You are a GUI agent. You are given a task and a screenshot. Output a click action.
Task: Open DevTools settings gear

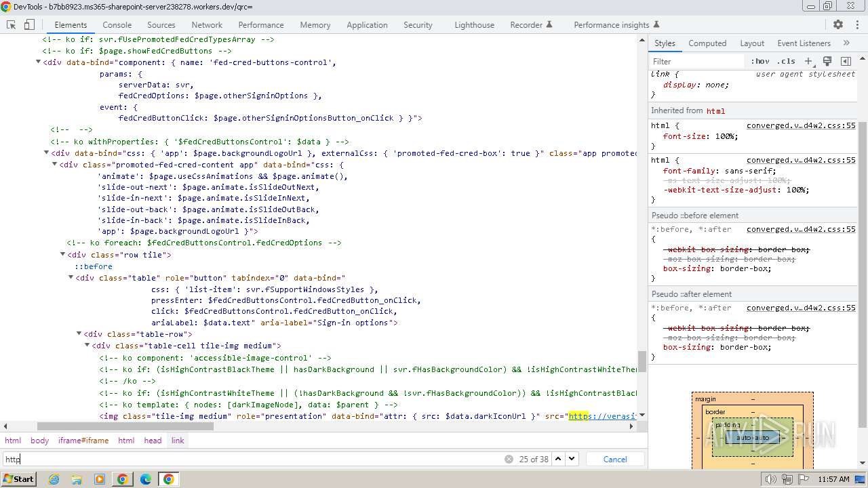838,24
